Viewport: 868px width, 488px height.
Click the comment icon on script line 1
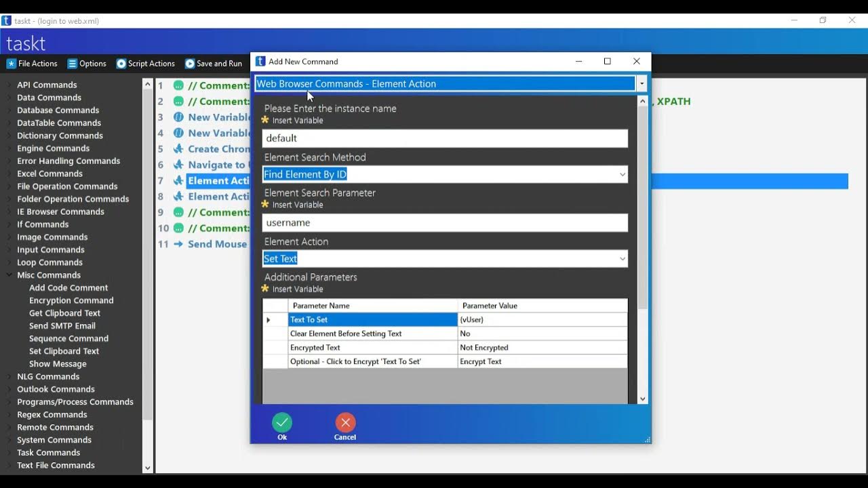click(x=178, y=85)
